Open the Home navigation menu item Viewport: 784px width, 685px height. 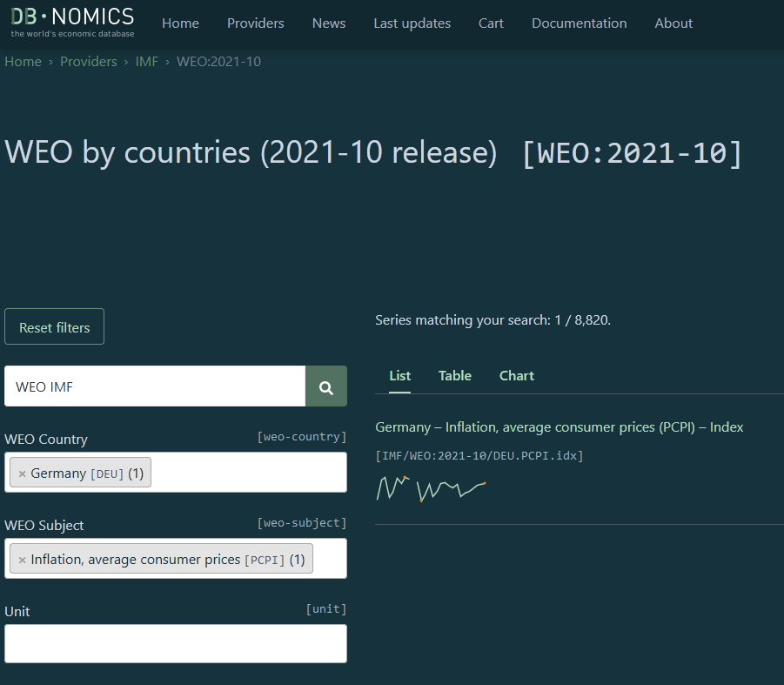[180, 23]
